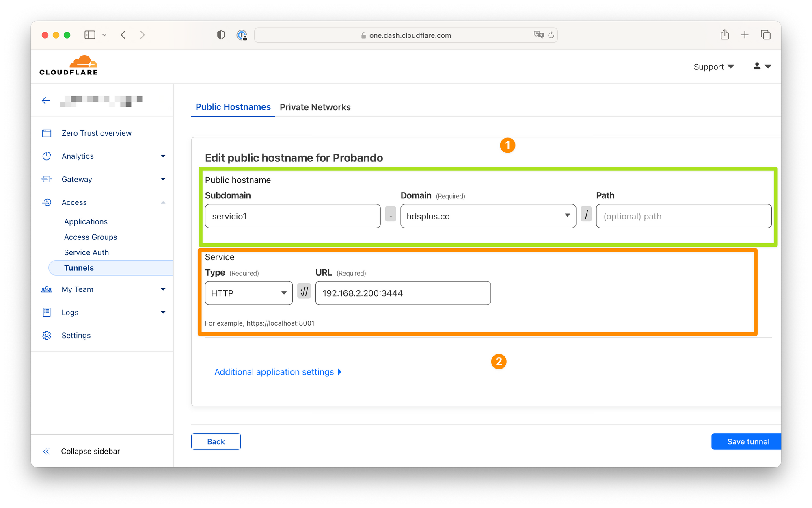Viewport: 812px width, 508px height.
Task: Click the Settings gear icon
Action: [47, 335]
